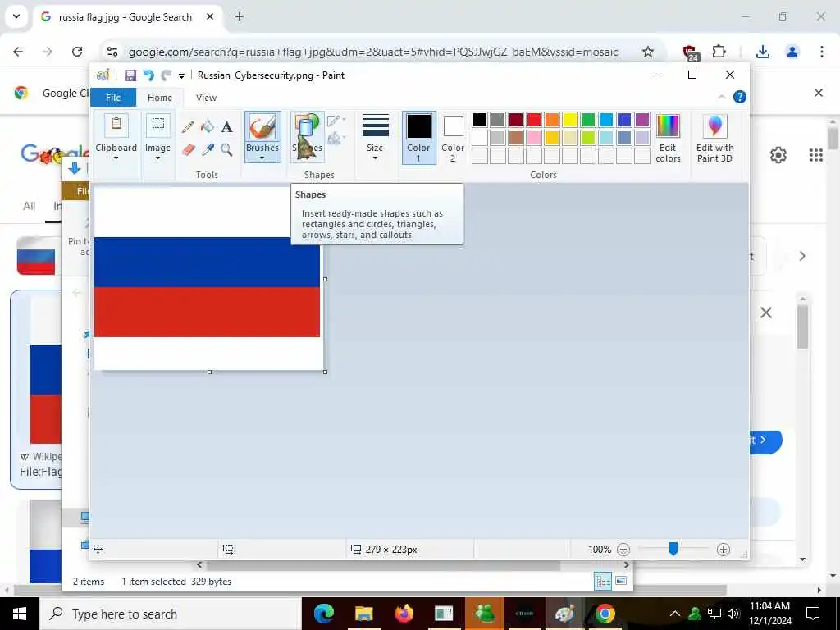Click the Paste clipboard icon
Viewport: 840px width, 630px height.
[x=116, y=125]
